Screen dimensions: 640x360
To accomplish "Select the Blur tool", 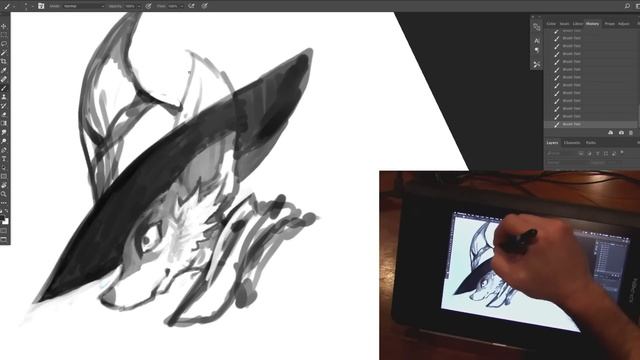I will (4, 132).
